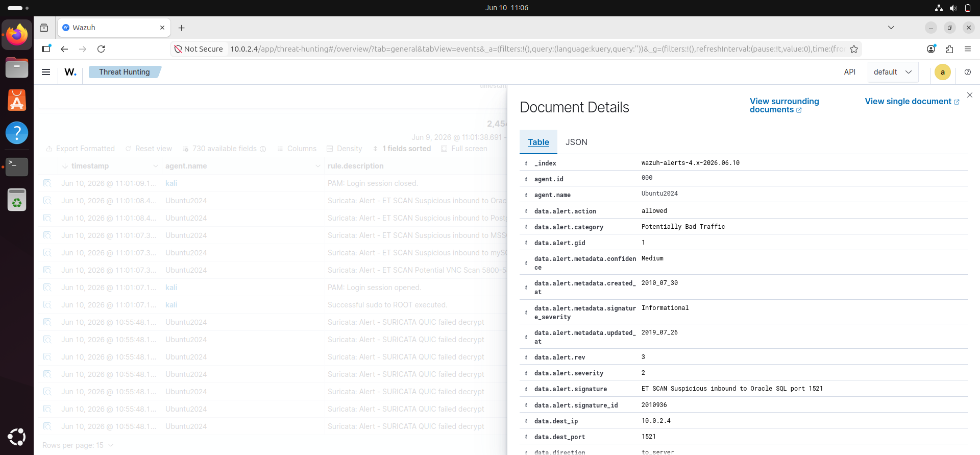Image resolution: width=980 pixels, height=455 pixels.
Task: Show applications with Ubuntu logo
Action: (x=17, y=437)
